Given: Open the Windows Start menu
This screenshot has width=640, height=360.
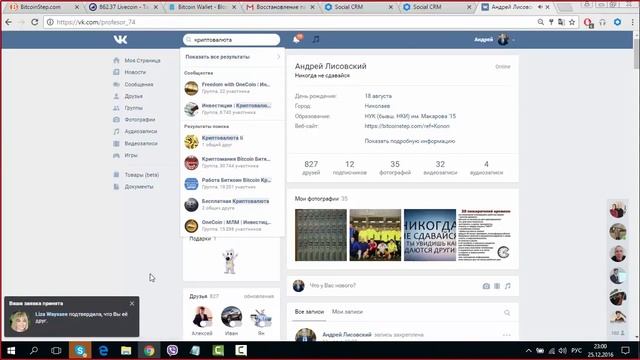Looking at the screenshot, I should (11, 350).
